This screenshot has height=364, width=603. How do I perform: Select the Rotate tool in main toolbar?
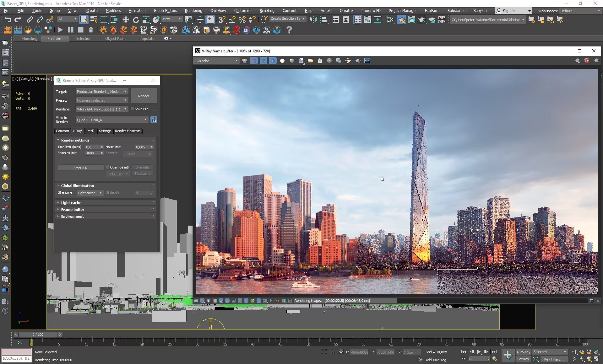pyautogui.click(x=136, y=20)
